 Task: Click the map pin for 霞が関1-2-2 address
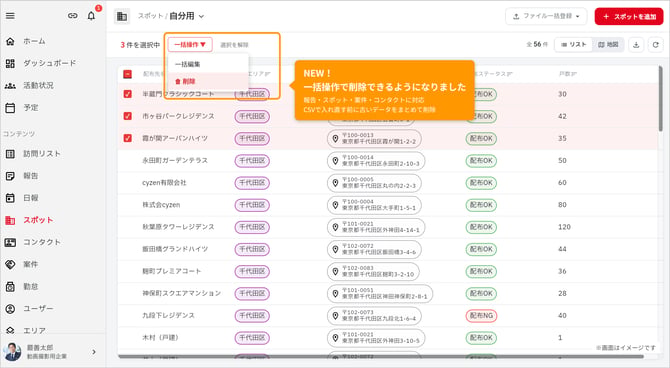[335, 138]
